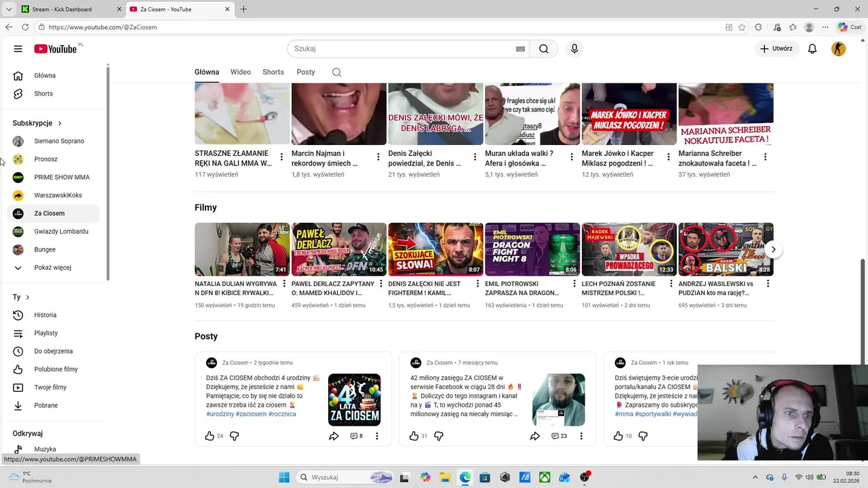The width and height of the screenshot is (868, 488).
Task: Search within channel using magnifier icon
Action: click(337, 72)
